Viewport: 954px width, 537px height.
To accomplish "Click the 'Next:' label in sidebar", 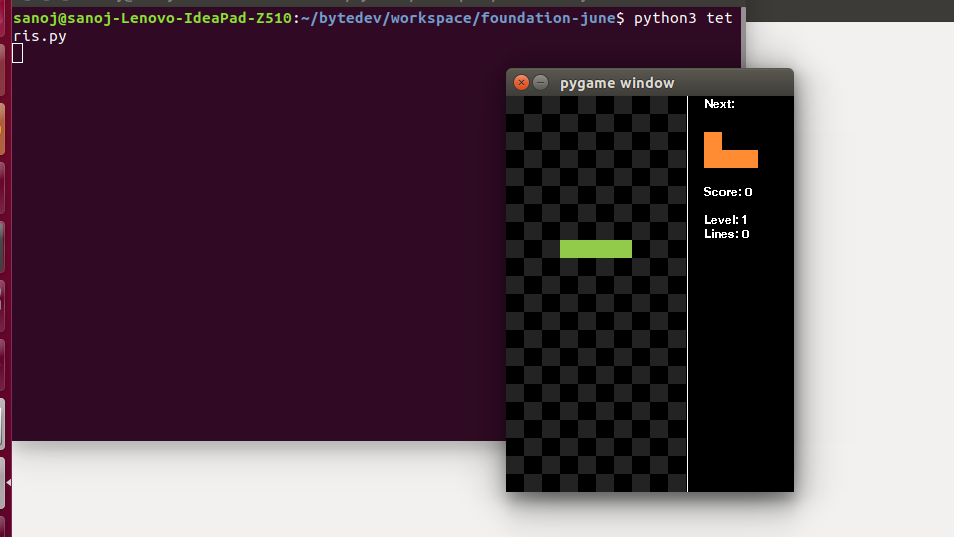I will (x=719, y=104).
